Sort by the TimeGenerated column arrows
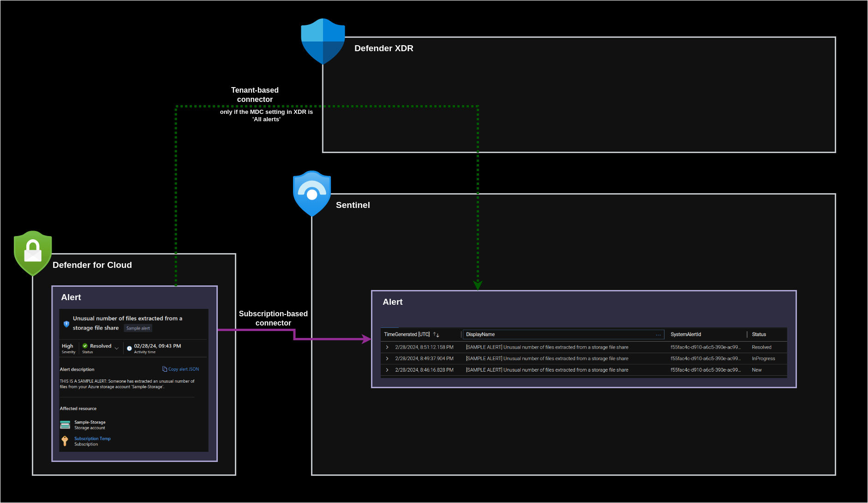Viewport: 868px width, 503px height. point(436,335)
